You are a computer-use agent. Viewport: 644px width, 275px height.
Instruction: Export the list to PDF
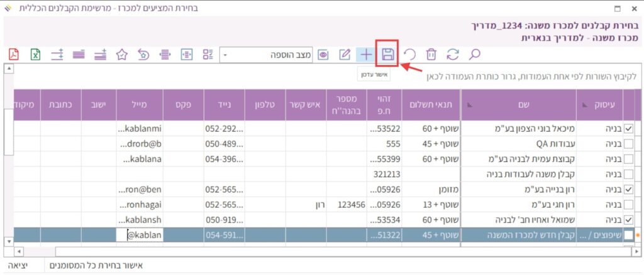coord(14,54)
